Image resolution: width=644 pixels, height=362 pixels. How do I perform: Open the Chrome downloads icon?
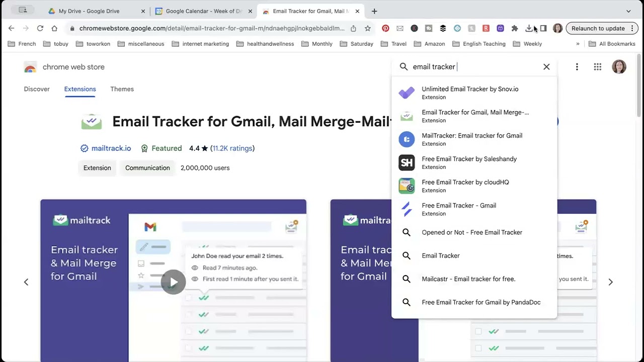pos(529,29)
